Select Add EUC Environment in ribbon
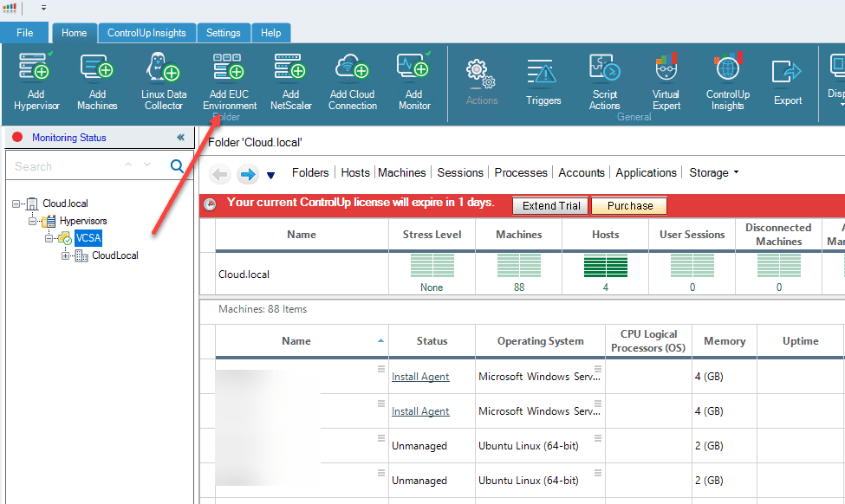This screenshot has height=504, width=845. pos(230,69)
